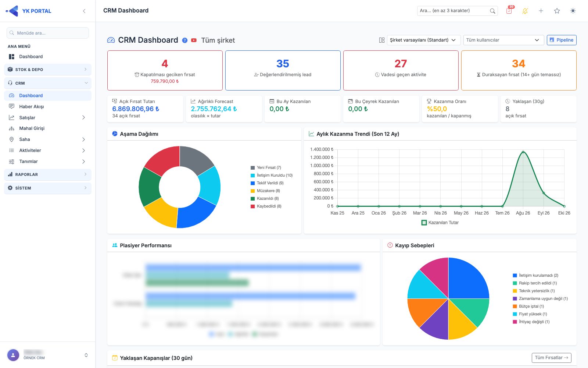The height and width of the screenshot is (368, 588).
Task: Expand the STOK & DEPO section
Action: click(48, 70)
